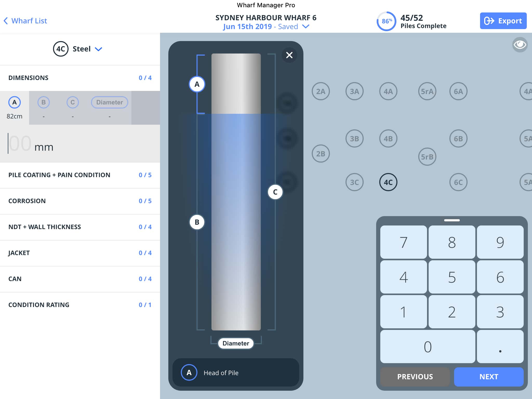Tap the keypad drag handle bar
The height and width of the screenshot is (399, 532).
tap(452, 220)
